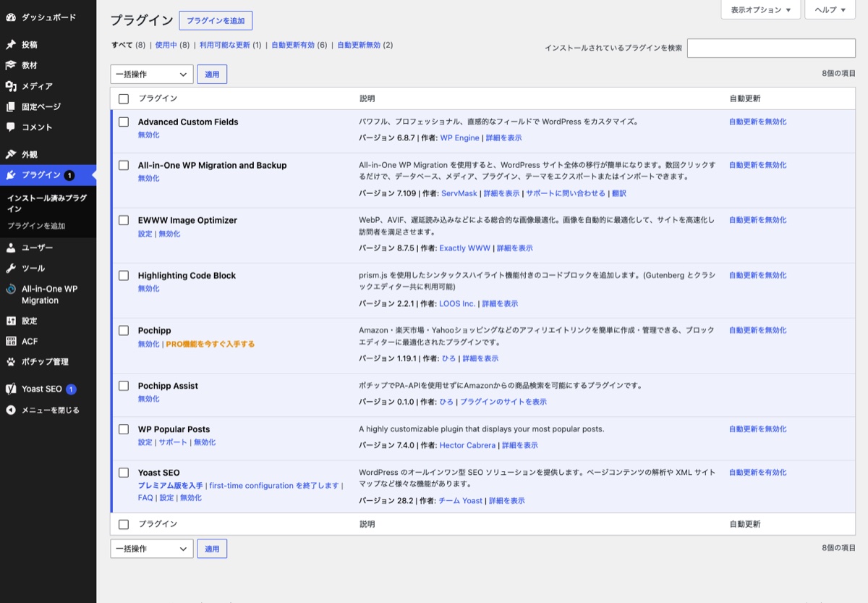
Task: Click Hector Cabrera author link
Action: point(467,445)
